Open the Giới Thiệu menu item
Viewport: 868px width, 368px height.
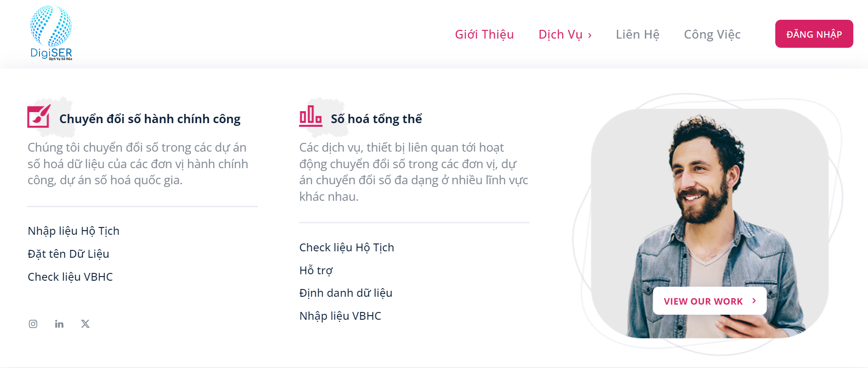click(484, 34)
